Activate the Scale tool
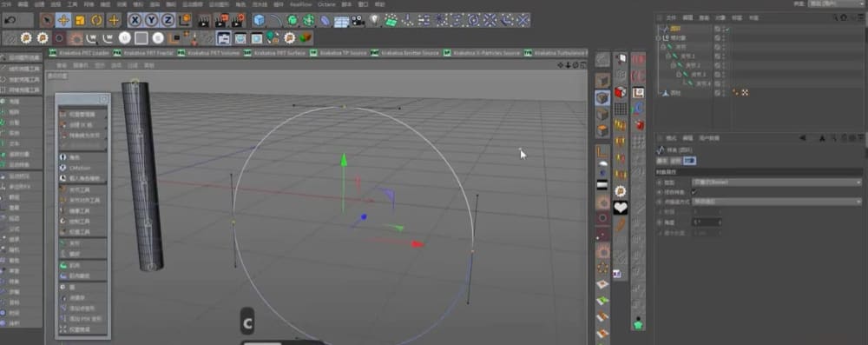Screen dimensions: 868x345 [80, 21]
